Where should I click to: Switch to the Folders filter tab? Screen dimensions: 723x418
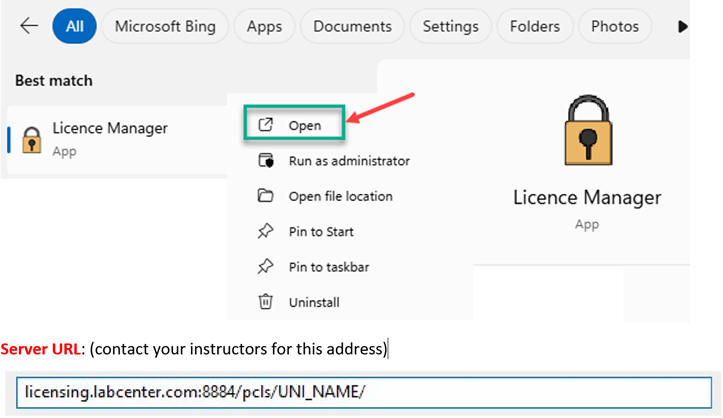pos(534,26)
